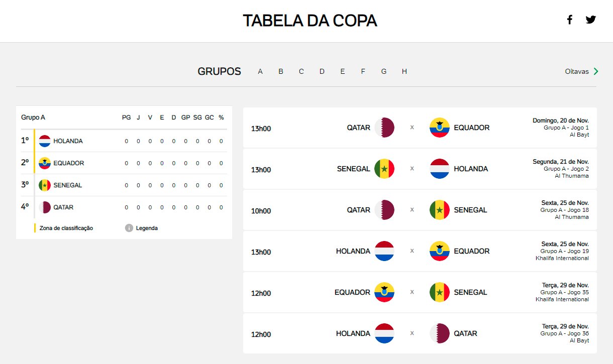Open Holanda x Qatar Jogo 36 match
This screenshot has height=364, width=613.
point(420,333)
